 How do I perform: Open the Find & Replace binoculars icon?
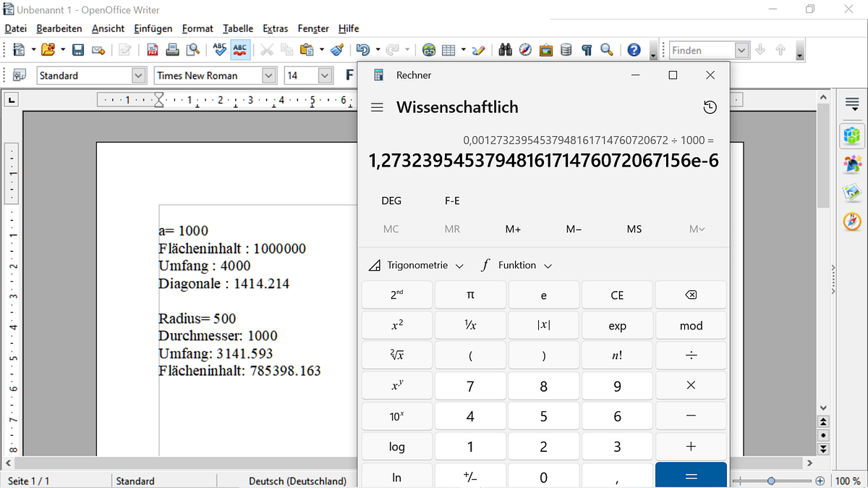[506, 50]
